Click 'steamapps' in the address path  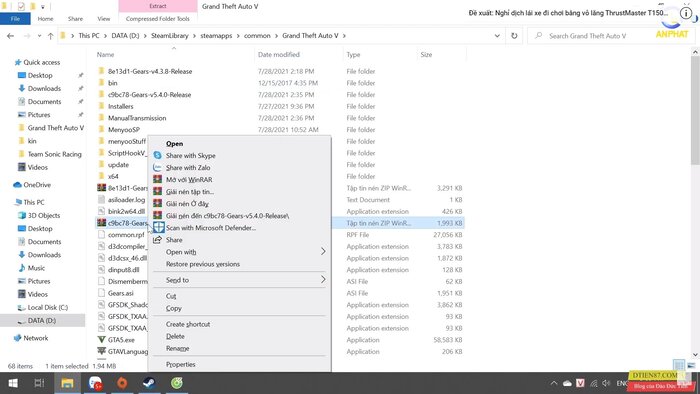point(216,36)
